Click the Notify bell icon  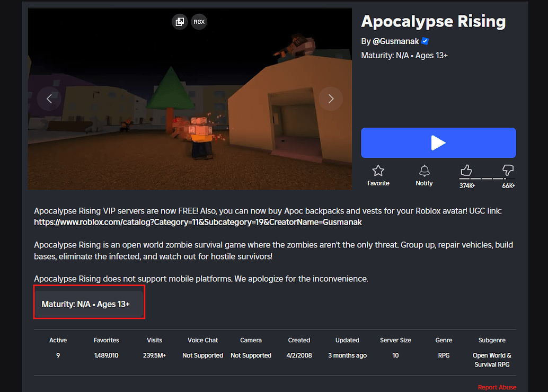424,171
